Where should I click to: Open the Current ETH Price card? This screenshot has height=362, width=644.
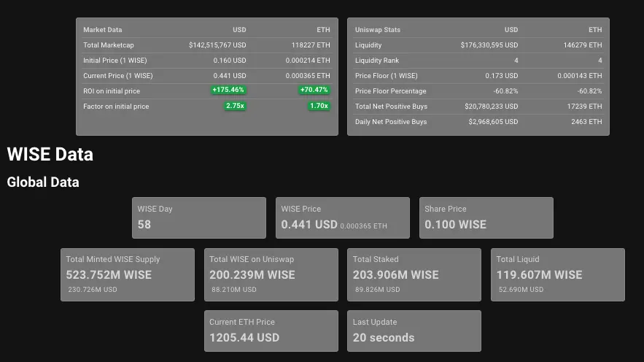point(271,331)
